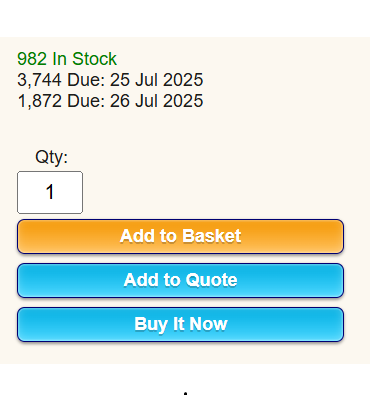Viewport: 370px width, 402px height.
Task: Click the 1,872 Due: 26 Jul 2025 line
Action: [x=110, y=101]
